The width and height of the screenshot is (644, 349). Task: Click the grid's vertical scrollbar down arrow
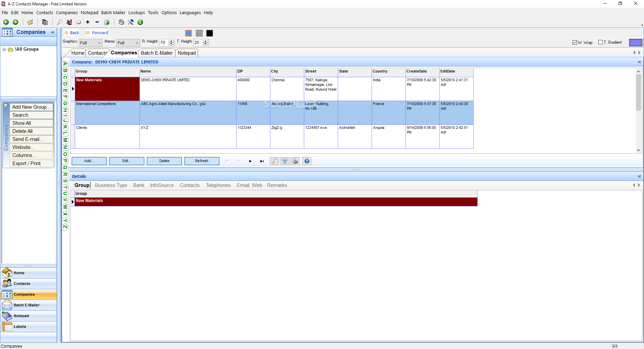639,150
